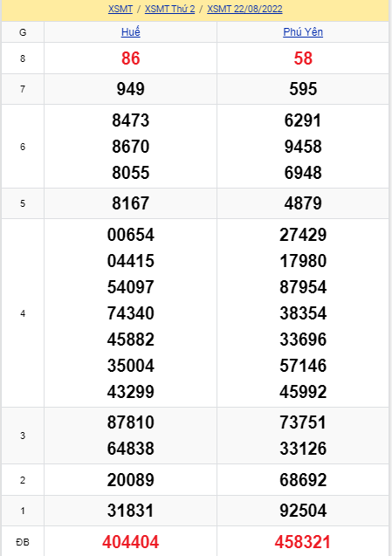Click Huế first prize 31831
This screenshot has width=392, height=556.
click(x=131, y=511)
